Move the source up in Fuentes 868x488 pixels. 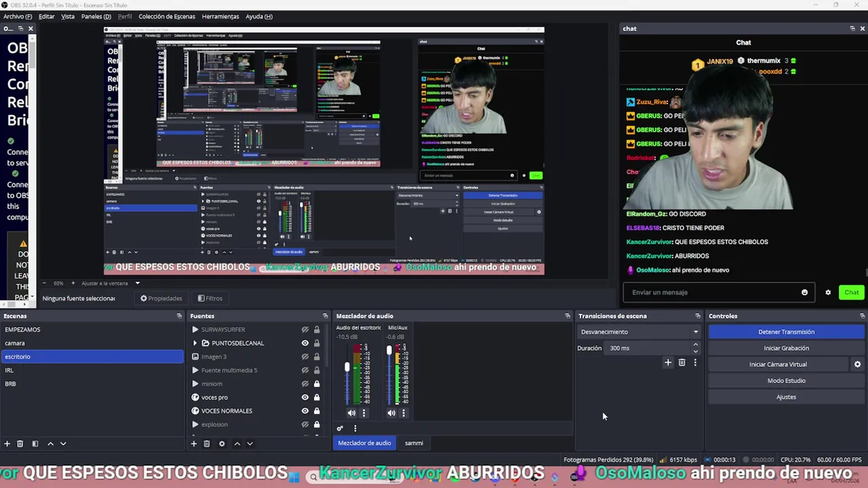pos(237,443)
